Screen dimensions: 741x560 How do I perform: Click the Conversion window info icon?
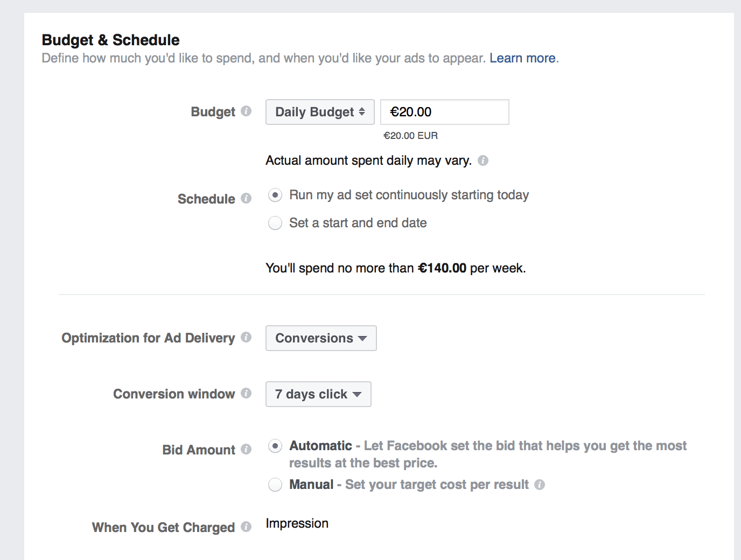(246, 393)
